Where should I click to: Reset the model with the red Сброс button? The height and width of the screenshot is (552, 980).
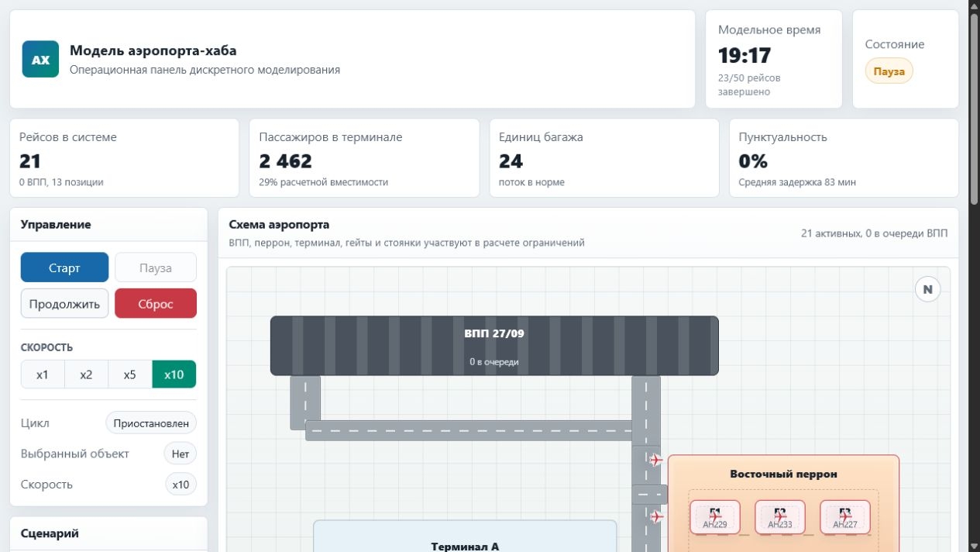click(156, 304)
